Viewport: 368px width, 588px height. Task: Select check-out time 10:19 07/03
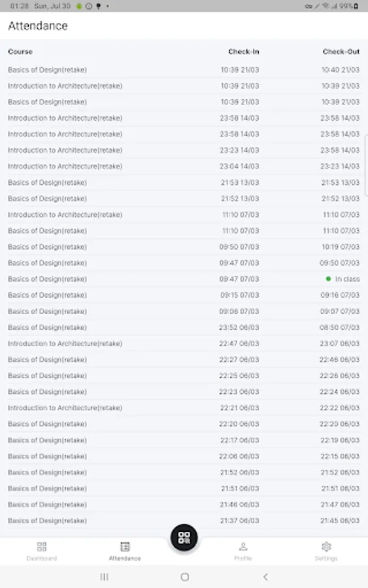coord(341,247)
